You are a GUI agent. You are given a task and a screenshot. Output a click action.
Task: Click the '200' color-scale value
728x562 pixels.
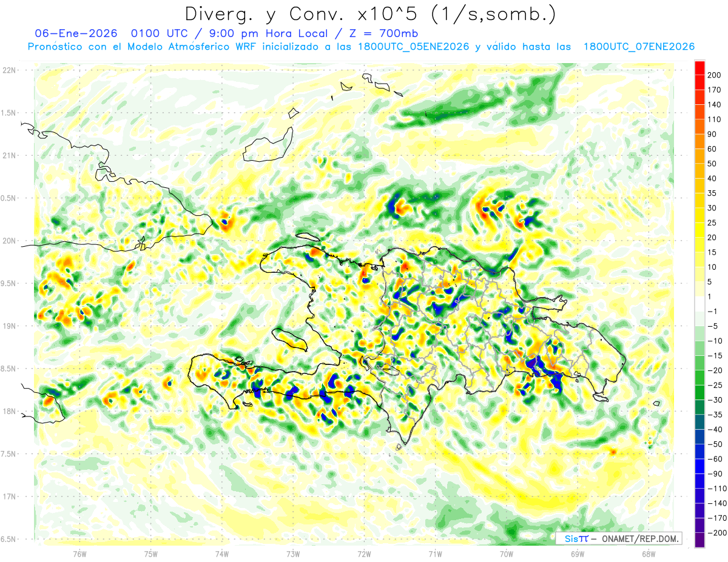(x=715, y=75)
